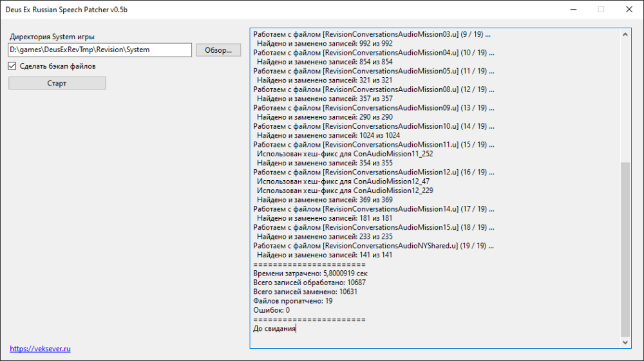Click the Всего записей обработано: 10687 line
644x361 pixels.
(x=310, y=282)
